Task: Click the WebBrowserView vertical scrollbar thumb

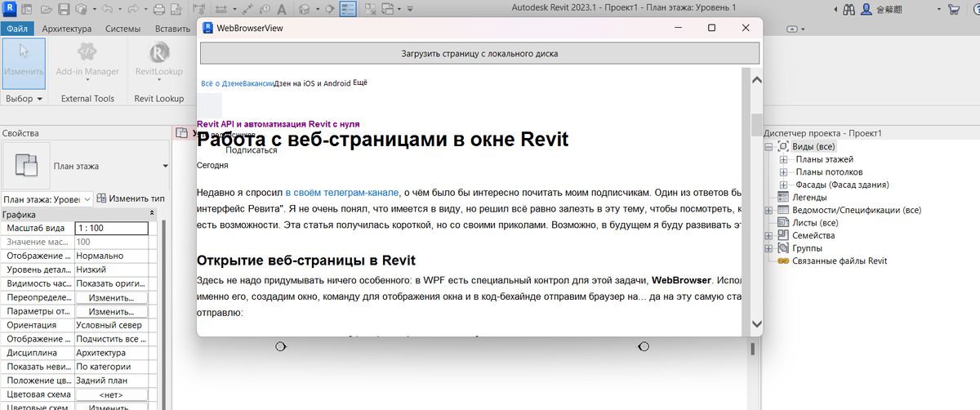Action: coord(756,125)
